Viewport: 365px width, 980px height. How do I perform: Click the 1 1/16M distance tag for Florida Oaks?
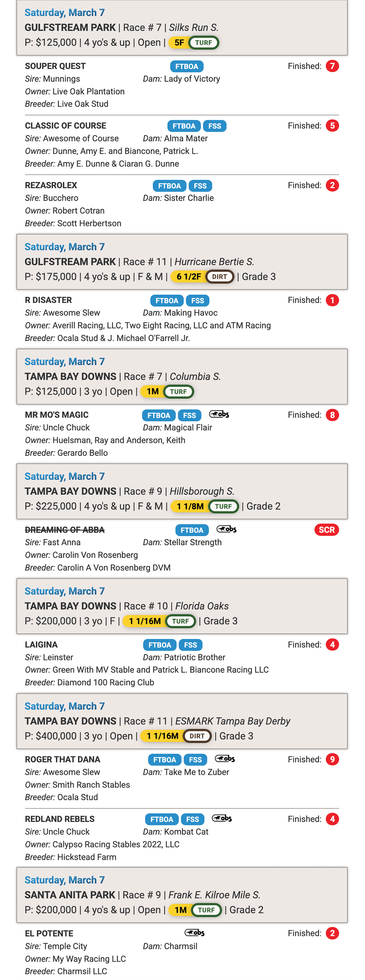[144, 621]
